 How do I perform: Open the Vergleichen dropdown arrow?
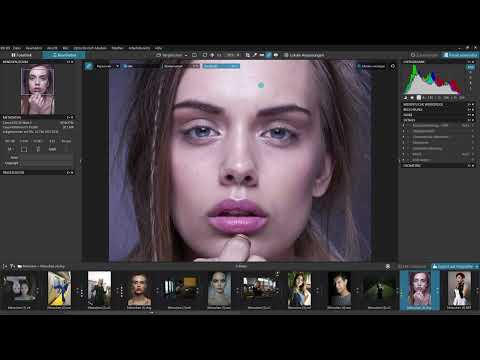click(186, 55)
